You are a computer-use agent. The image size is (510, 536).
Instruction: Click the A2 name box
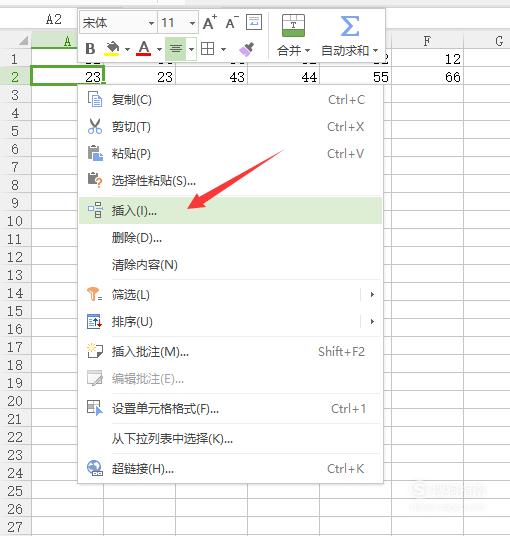coord(54,19)
